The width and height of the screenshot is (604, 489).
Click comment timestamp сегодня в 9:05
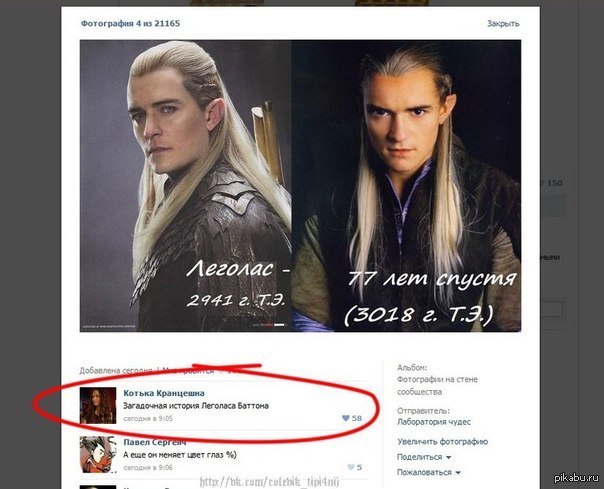coord(148,418)
